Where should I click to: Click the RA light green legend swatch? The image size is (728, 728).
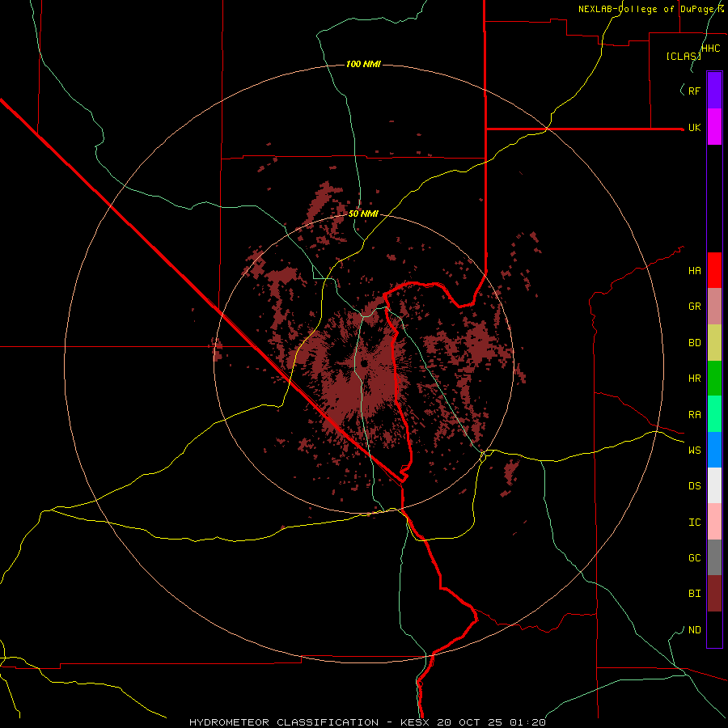pos(714,414)
